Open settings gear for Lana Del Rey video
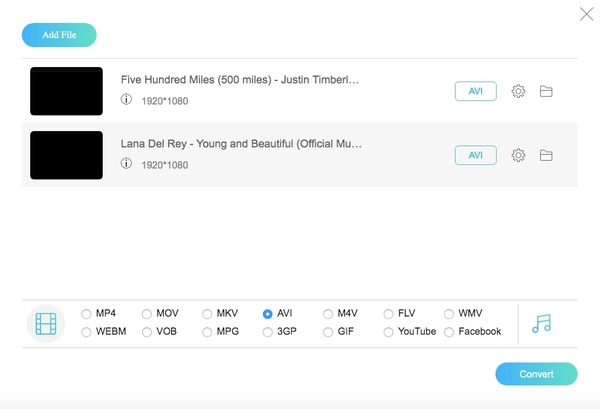This screenshot has height=409, width=600. 518,155
